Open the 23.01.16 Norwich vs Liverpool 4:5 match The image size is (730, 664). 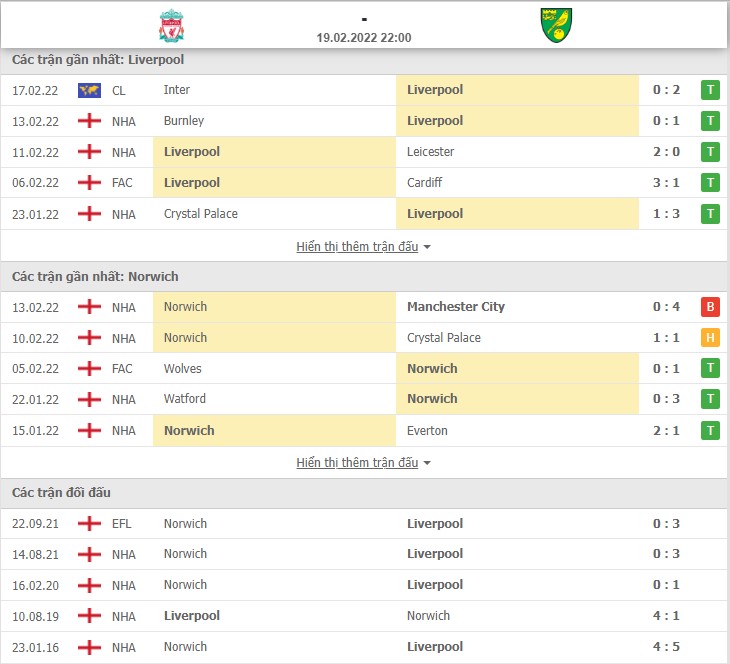pos(364,647)
